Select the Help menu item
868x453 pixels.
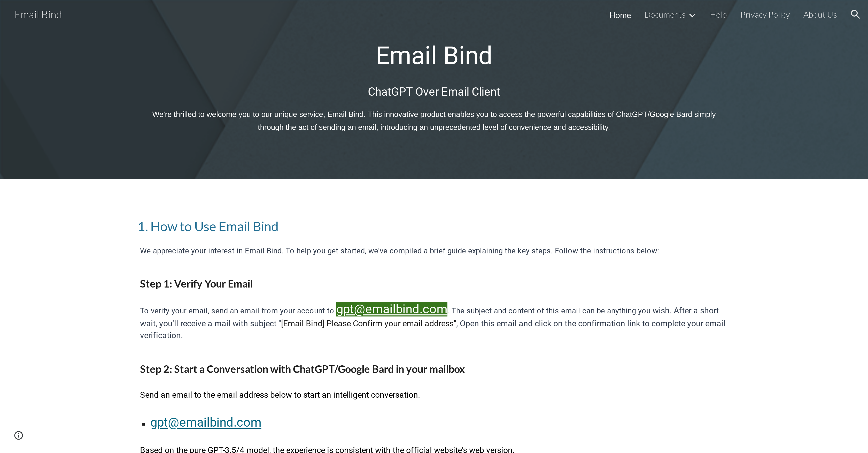click(x=718, y=14)
